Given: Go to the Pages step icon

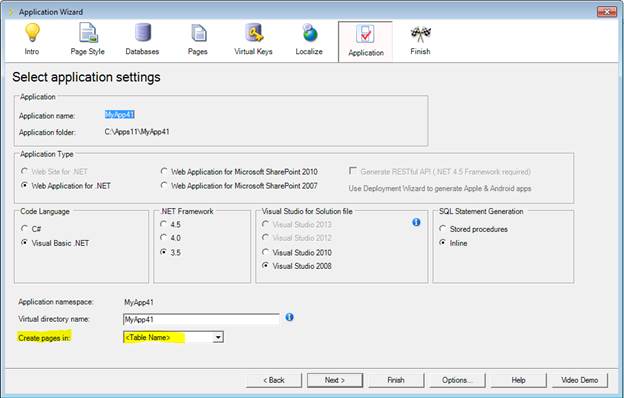Looking at the screenshot, I should pos(198,33).
